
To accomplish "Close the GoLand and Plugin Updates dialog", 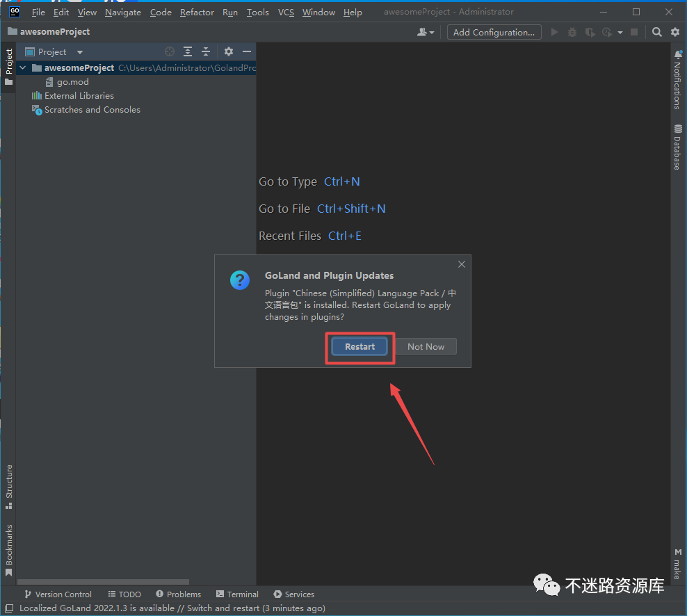I will click(x=461, y=264).
